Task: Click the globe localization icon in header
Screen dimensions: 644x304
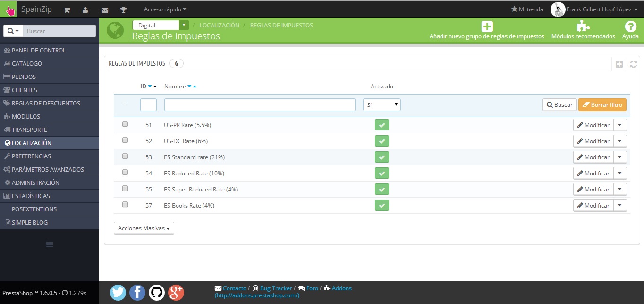Action: [x=115, y=30]
